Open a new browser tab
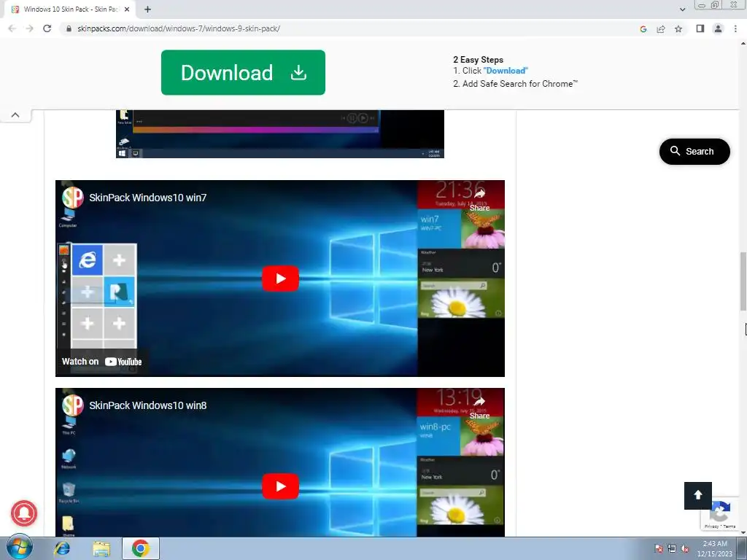 pyautogui.click(x=147, y=9)
